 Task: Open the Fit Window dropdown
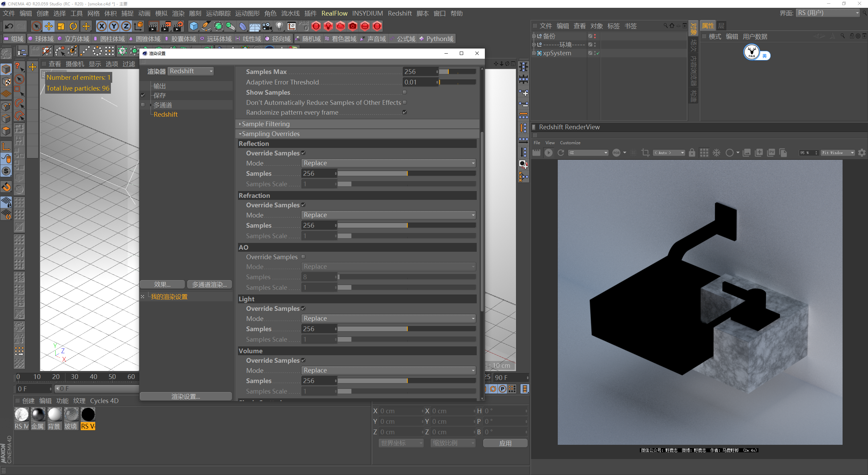838,153
